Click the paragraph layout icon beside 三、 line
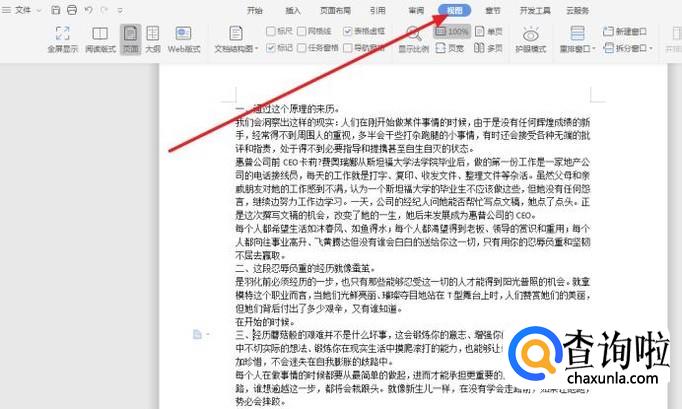682x409 pixels. point(197,334)
